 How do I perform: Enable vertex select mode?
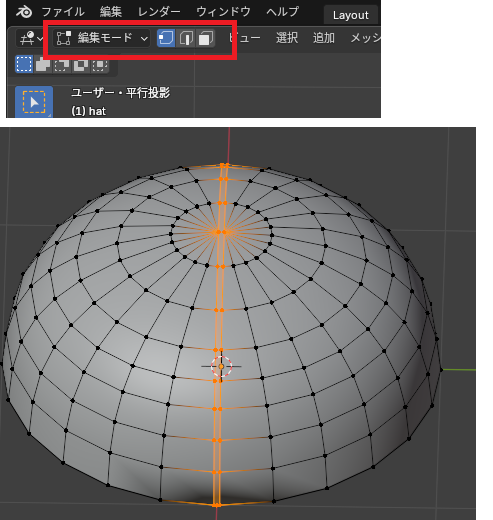click(x=166, y=38)
